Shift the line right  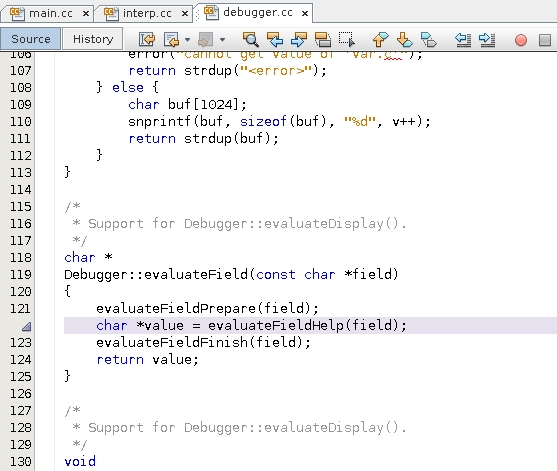click(487, 39)
